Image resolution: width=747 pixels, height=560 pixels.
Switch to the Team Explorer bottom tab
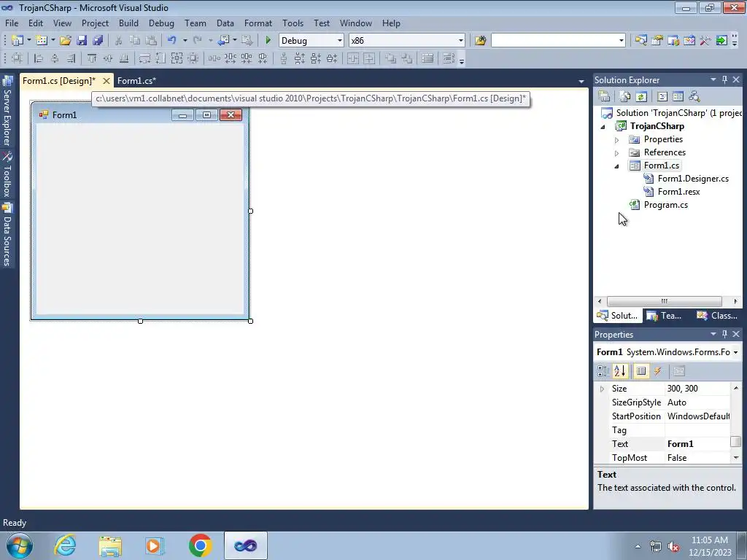click(x=665, y=315)
